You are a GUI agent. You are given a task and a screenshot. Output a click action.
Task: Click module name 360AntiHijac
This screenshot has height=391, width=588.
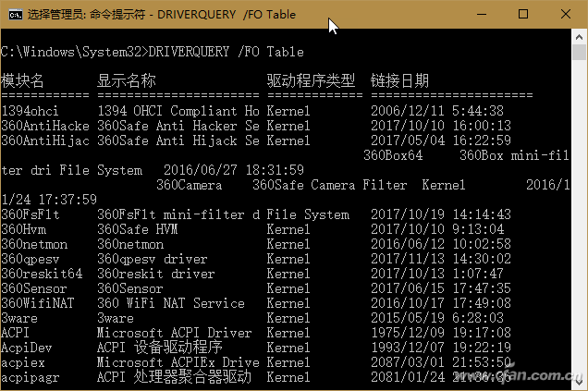point(45,141)
